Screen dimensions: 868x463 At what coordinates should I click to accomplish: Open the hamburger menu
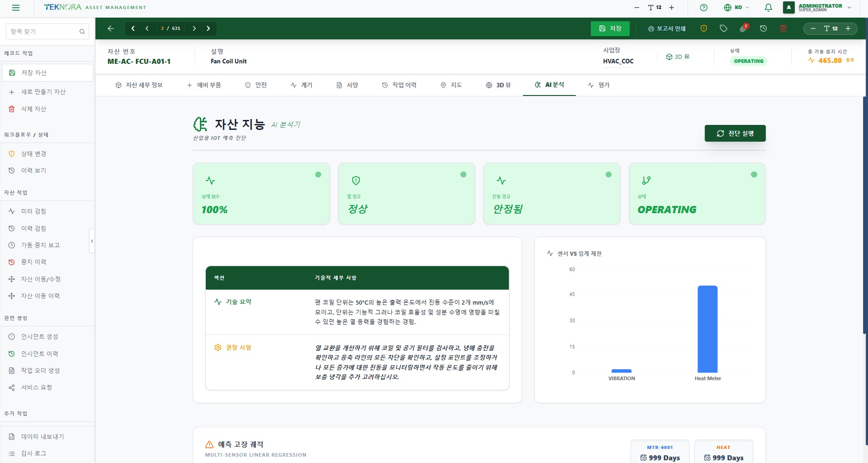[x=16, y=8]
